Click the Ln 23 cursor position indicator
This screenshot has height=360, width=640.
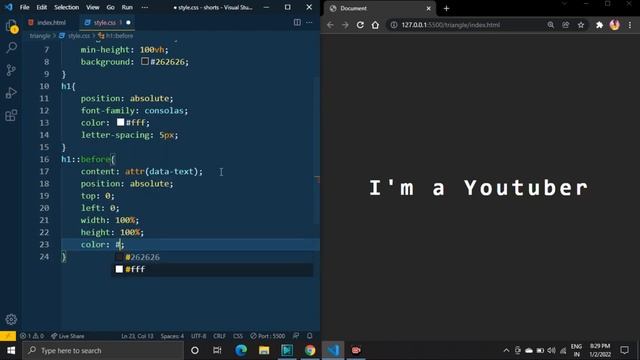tap(137, 336)
